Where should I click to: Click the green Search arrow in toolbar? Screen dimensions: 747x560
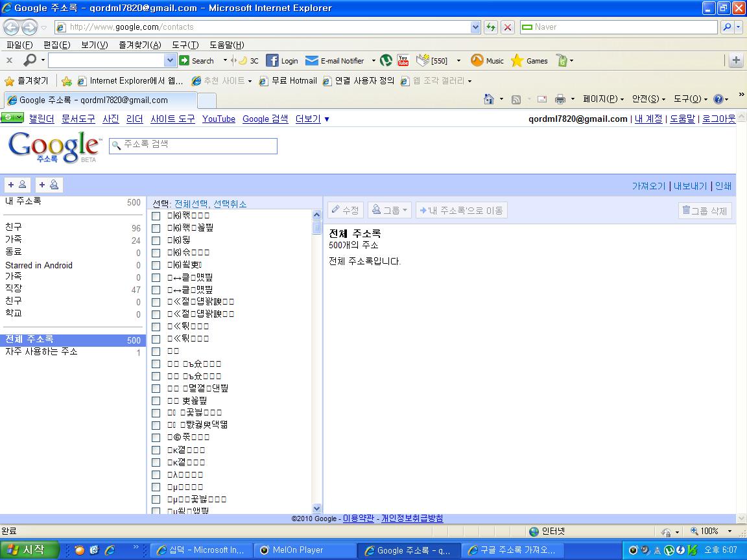coord(184,60)
